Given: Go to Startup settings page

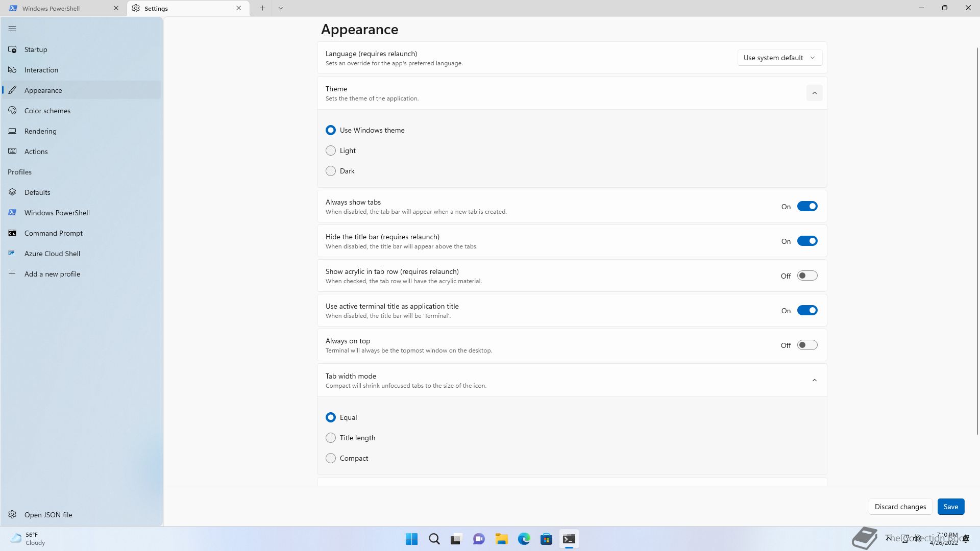Looking at the screenshot, I should (82, 49).
